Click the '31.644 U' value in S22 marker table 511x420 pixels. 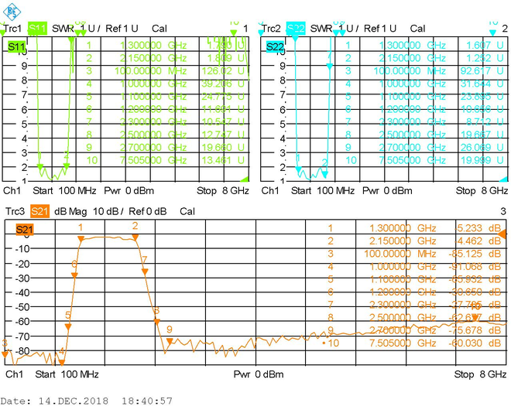pos(482,84)
